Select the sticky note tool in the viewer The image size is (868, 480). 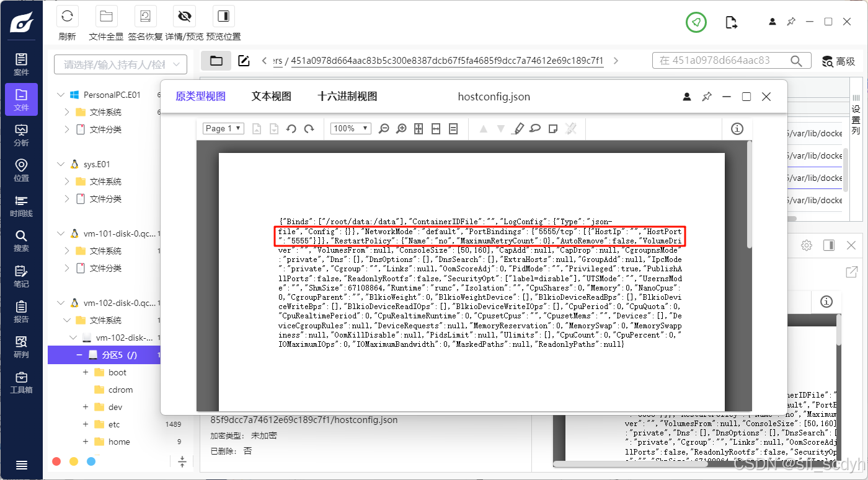point(553,129)
